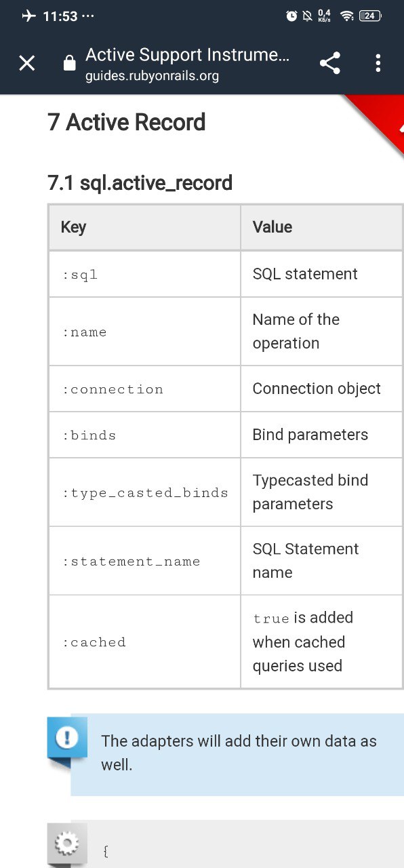Share this page via share icon
This screenshot has width=404, height=868.
tap(329, 64)
